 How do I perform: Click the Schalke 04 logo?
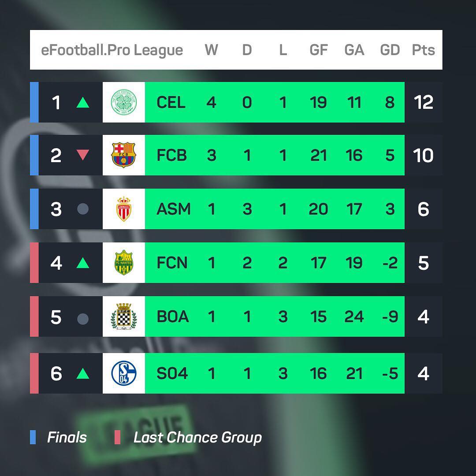[123, 373]
